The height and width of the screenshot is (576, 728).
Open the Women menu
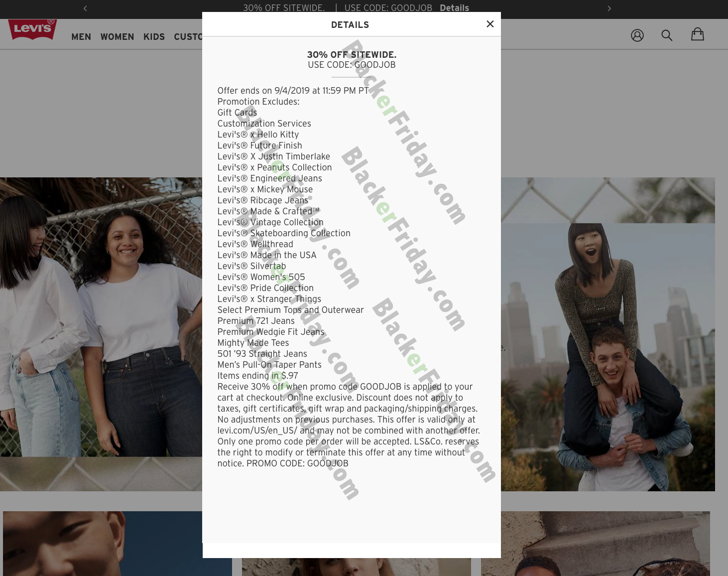coord(117,37)
